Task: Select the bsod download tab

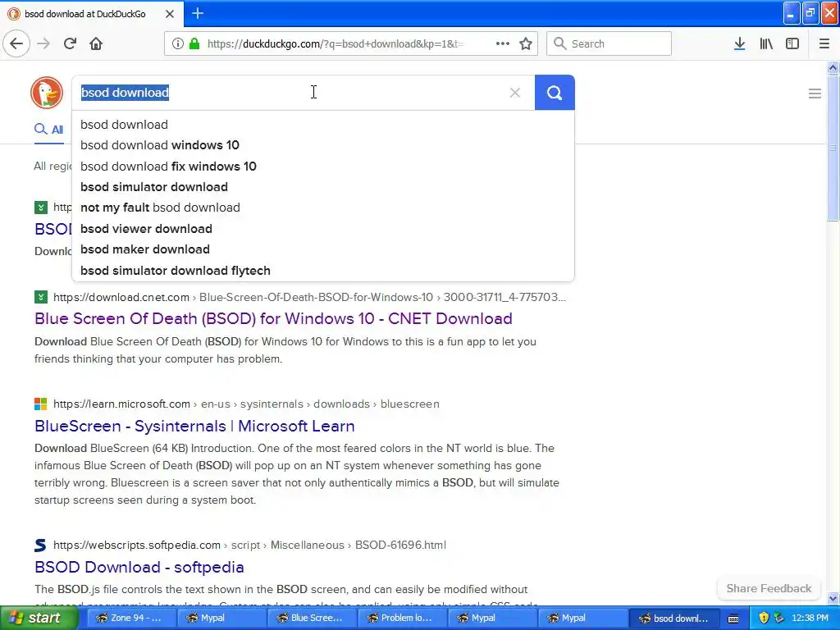Action: pyautogui.click(x=92, y=14)
